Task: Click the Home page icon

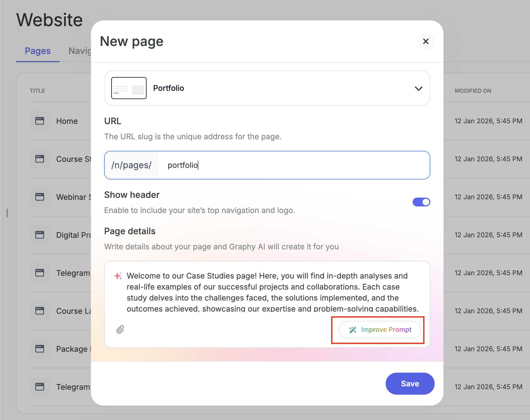Action: click(40, 121)
